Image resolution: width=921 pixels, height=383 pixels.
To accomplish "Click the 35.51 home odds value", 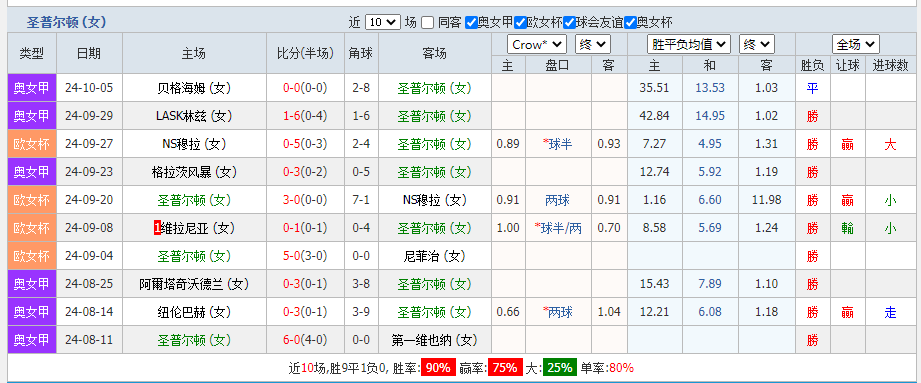I will [654, 88].
